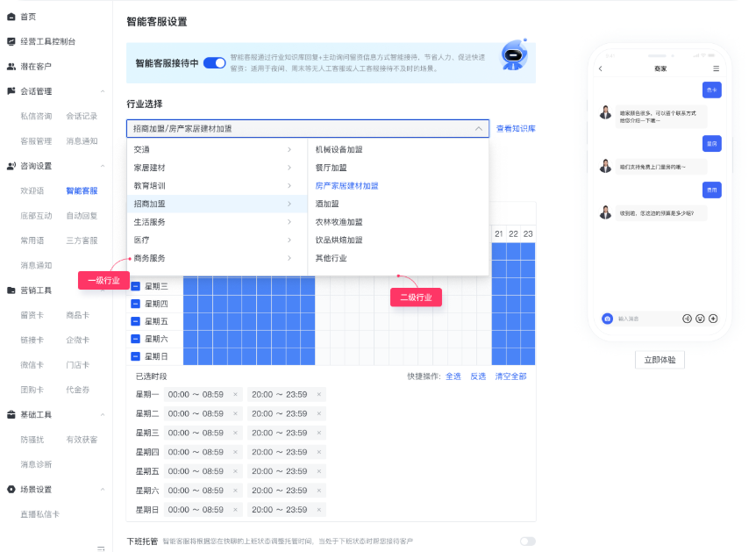Remove 星期六 00:00~08:59 time slot
Viewport: 756px width, 552px height.
click(235, 491)
